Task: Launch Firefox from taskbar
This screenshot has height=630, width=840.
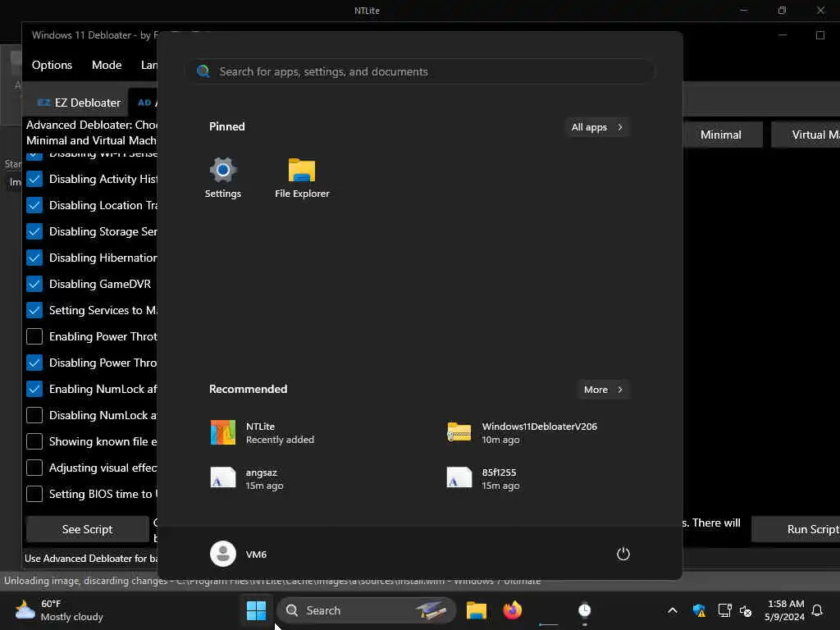Action: 513,610
